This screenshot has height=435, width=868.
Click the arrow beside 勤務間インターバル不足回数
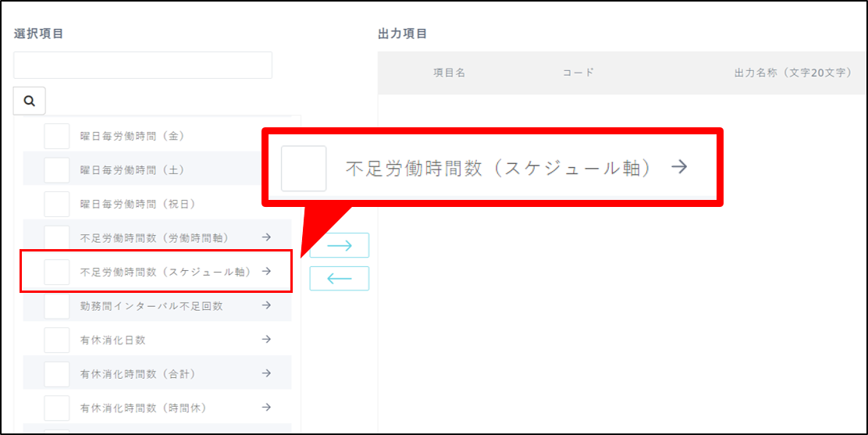266,305
